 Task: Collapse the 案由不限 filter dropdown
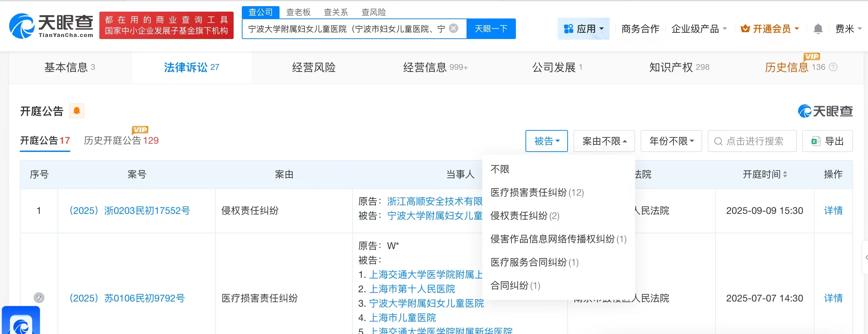coord(604,141)
